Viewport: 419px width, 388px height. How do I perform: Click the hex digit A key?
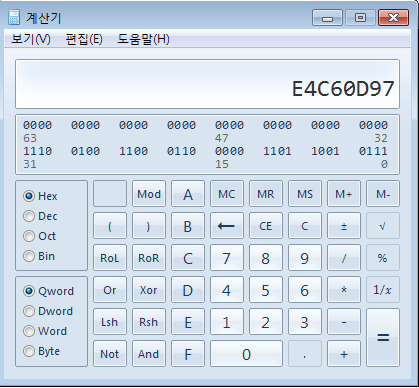188,194
